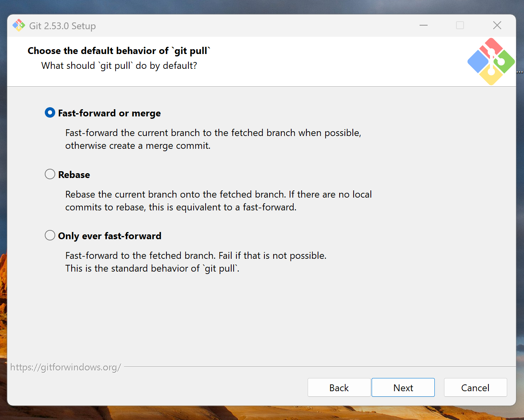Open the gitforwindows.org link
This screenshot has width=524, height=420.
[x=66, y=367]
